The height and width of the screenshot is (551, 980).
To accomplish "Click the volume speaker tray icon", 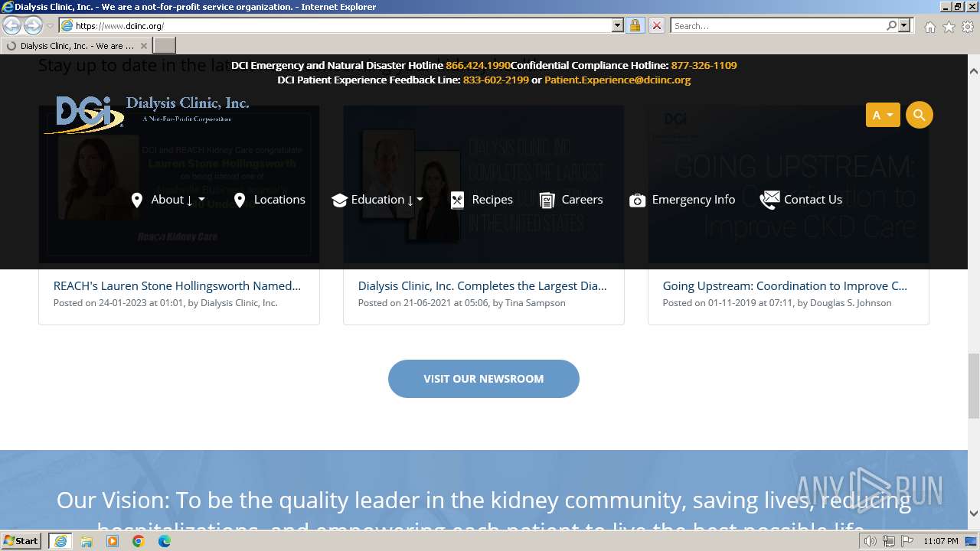I will [871, 541].
